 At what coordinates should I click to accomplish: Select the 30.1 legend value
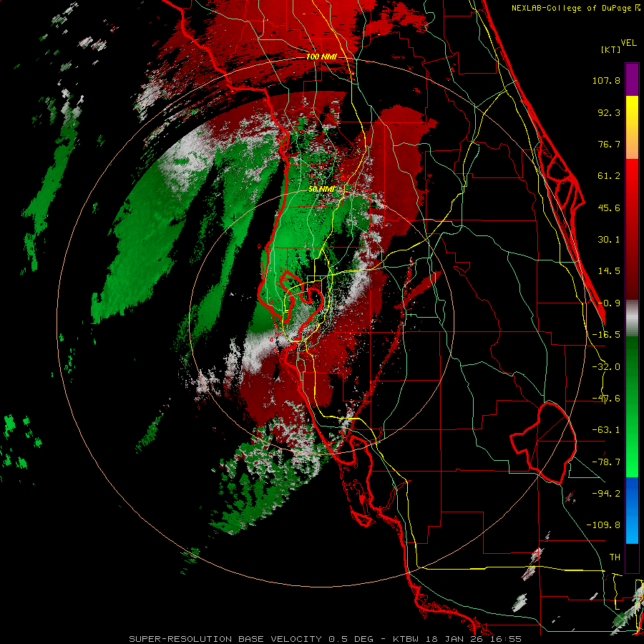[609, 240]
